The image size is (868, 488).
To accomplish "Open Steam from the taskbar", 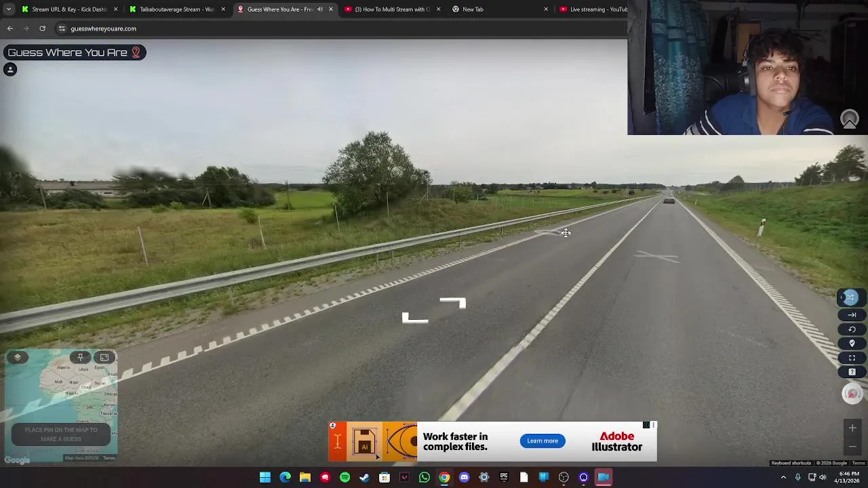I will pyautogui.click(x=364, y=477).
